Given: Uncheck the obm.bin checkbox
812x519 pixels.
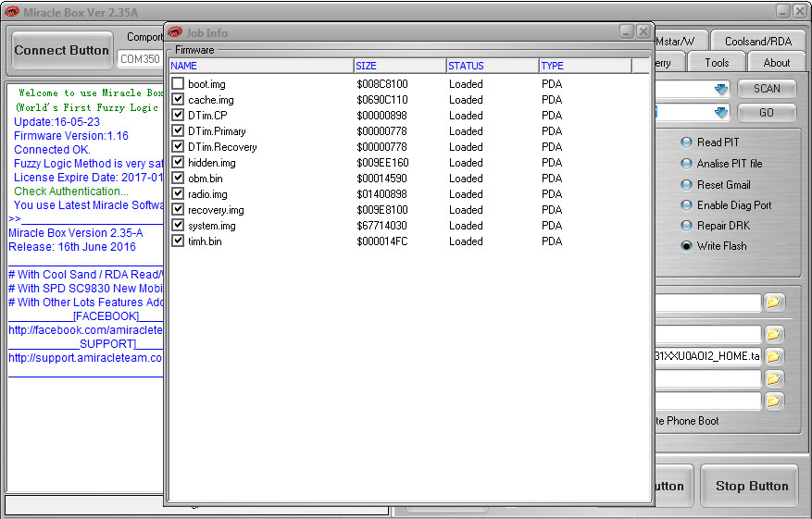Looking at the screenshot, I should pyautogui.click(x=178, y=178).
